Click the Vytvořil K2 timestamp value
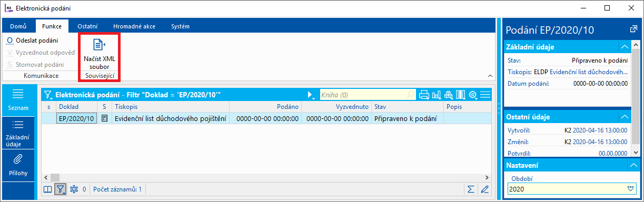This screenshot has height=202, width=644. pos(596,130)
